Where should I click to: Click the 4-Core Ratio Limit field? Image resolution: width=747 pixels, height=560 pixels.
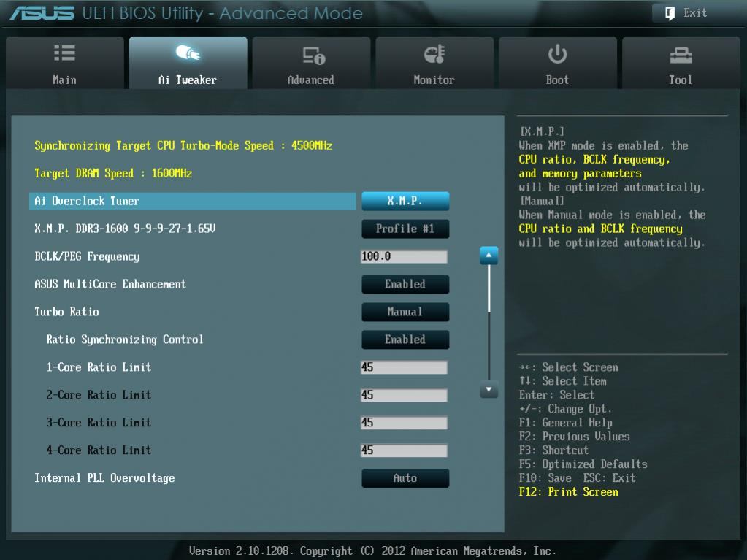(x=404, y=450)
